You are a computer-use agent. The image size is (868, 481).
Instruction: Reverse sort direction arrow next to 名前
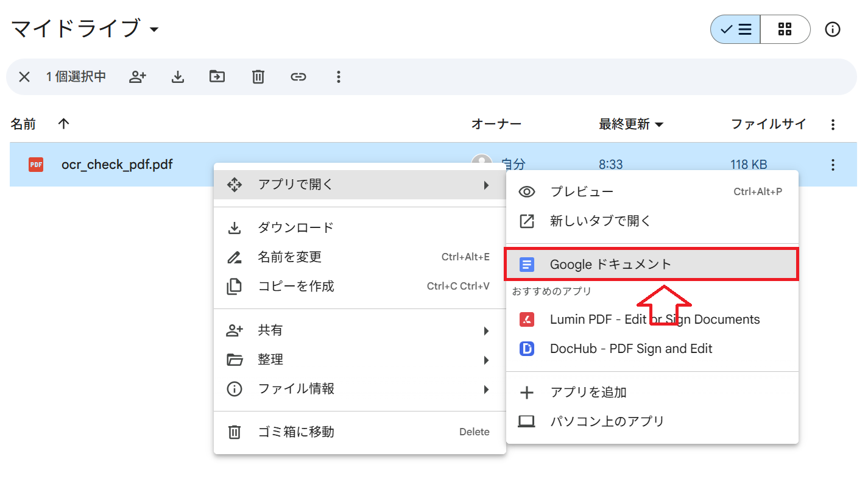tap(64, 124)
